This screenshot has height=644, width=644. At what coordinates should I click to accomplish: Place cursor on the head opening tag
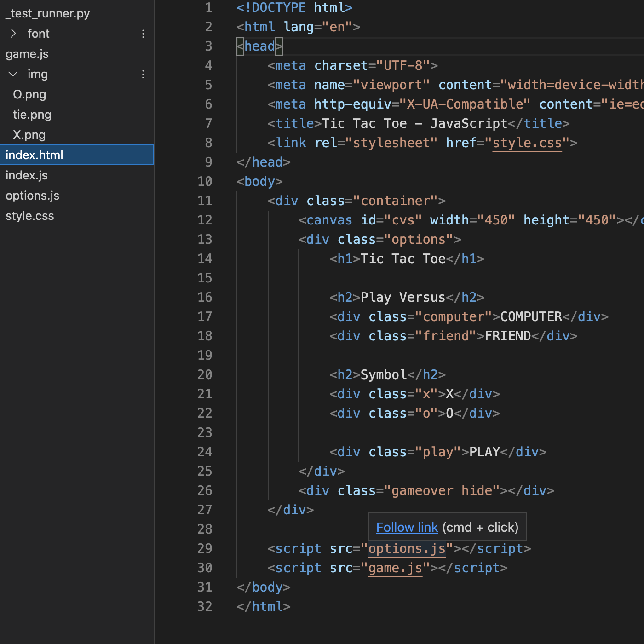tap(259, 46)
